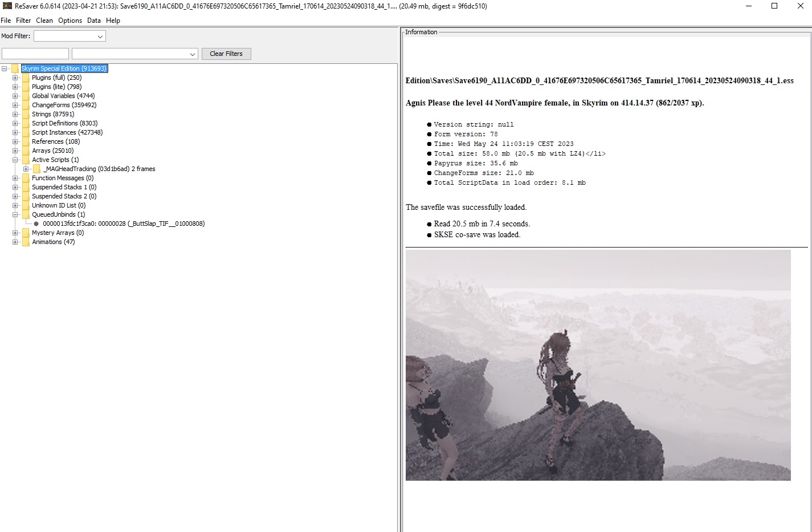This screenshot has height=532, width=812.
Task: Click the Function Messages folder icon
Action: point(26,178)
